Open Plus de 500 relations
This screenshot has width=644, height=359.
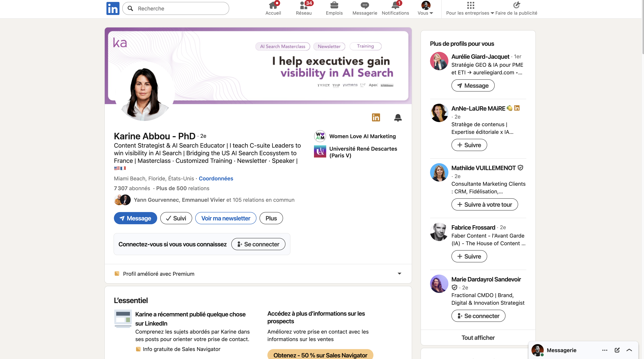[x=183, y=188]
